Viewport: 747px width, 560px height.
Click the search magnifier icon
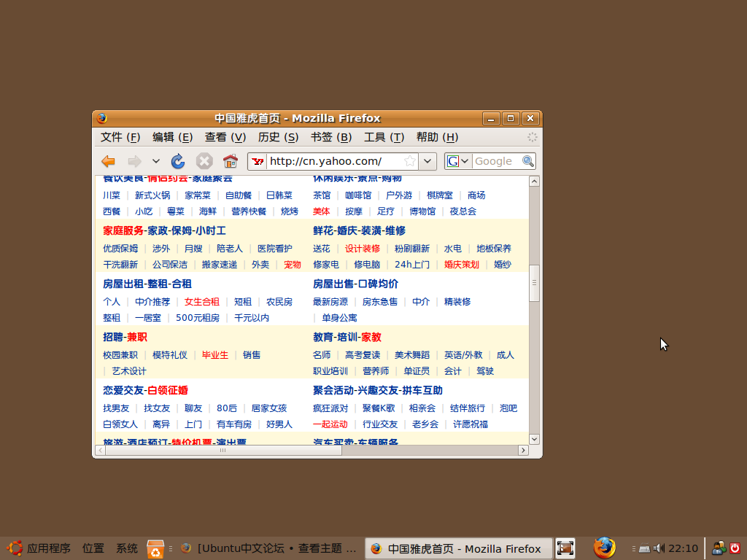[x=528, y=161]
